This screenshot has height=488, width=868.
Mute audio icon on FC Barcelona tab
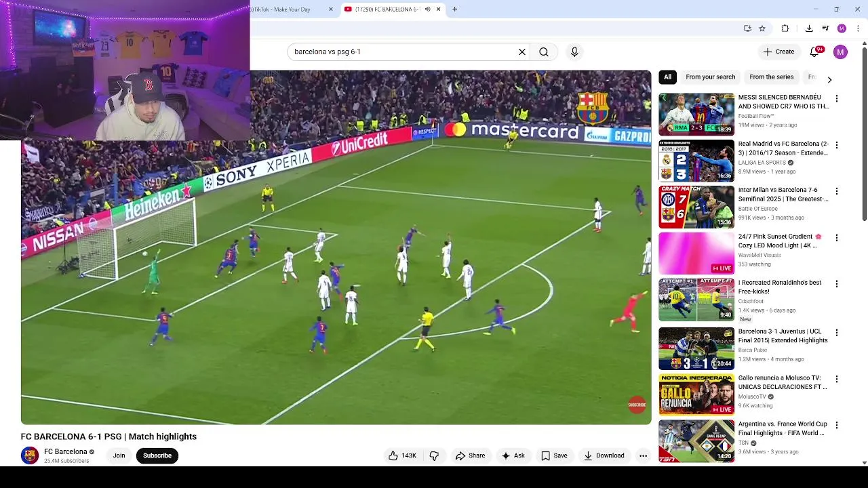click(427, 9)
